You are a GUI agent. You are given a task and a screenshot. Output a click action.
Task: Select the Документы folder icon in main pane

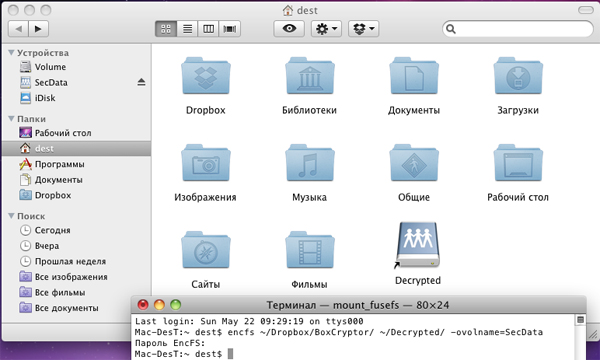pyautogui.click(x=414, y=76)
